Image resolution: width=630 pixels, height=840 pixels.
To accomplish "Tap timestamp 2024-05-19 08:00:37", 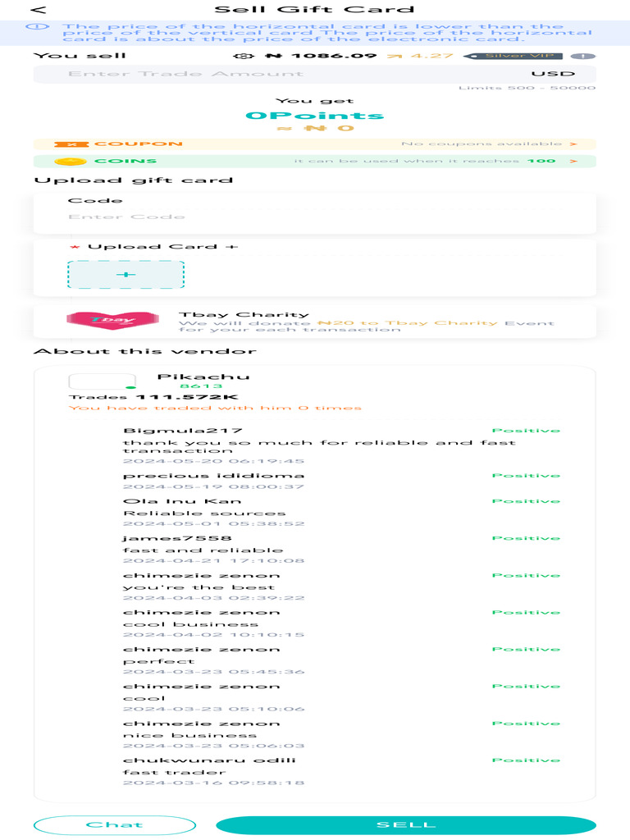I will 214,487.
